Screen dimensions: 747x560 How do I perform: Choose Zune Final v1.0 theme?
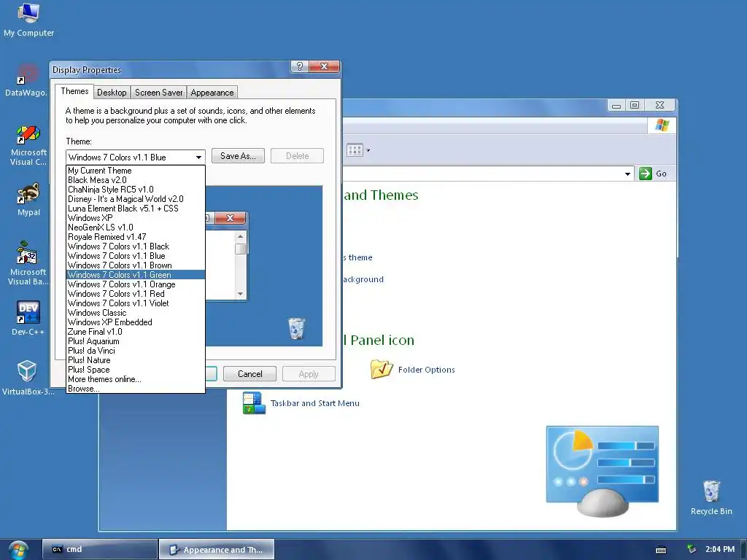point(136,332)
